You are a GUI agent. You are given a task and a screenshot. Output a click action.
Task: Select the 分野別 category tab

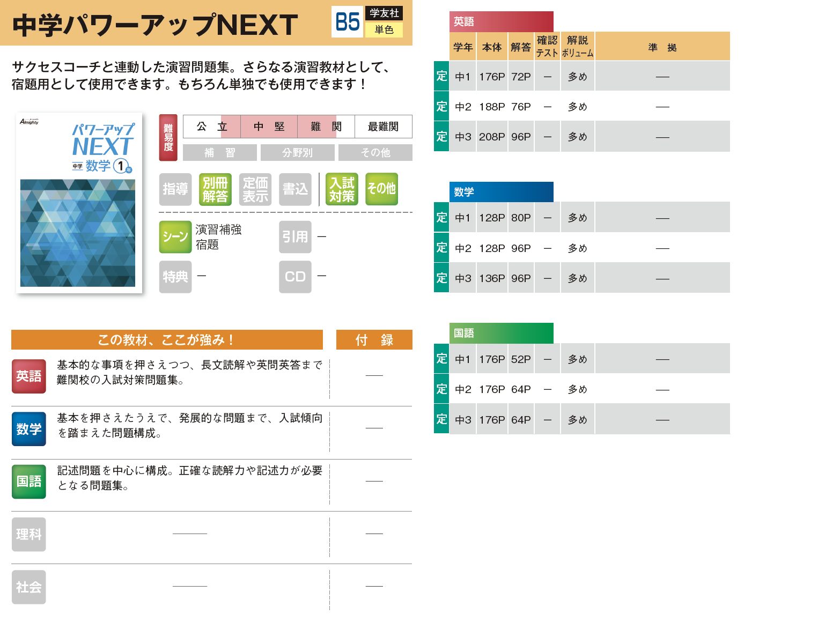click(x=298, y=153)
